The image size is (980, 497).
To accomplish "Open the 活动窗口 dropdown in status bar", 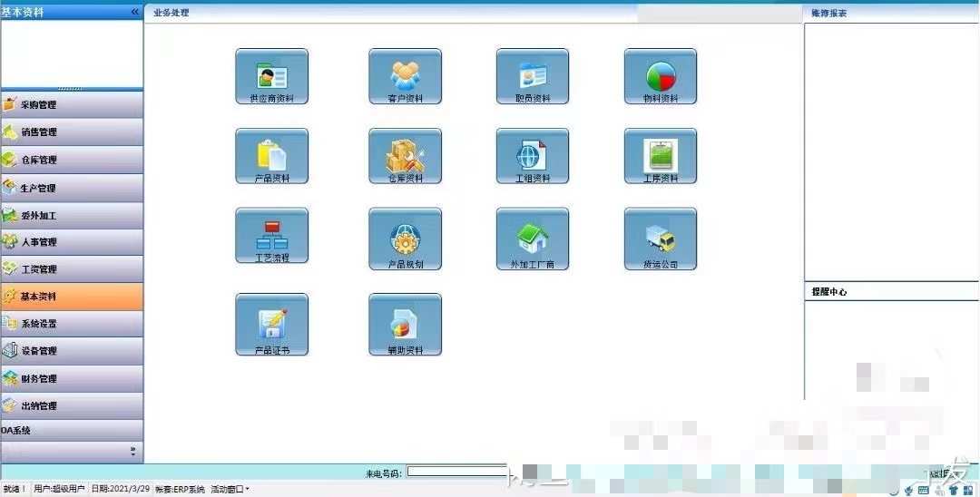I will (x=230, y=489).
